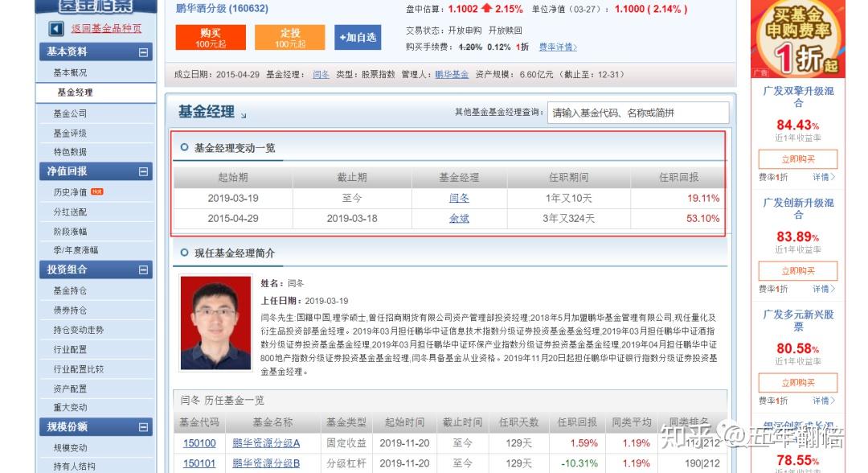The width and height of the screenshot is (868, 473).
Task: Click the fund manager's portrait photo
Action: 215,323
